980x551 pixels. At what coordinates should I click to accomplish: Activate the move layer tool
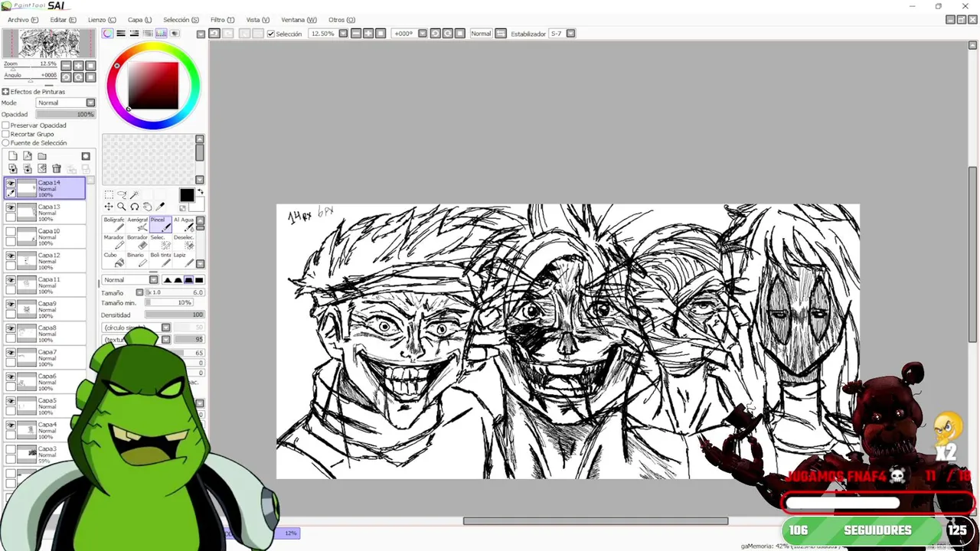pos(109,207)
